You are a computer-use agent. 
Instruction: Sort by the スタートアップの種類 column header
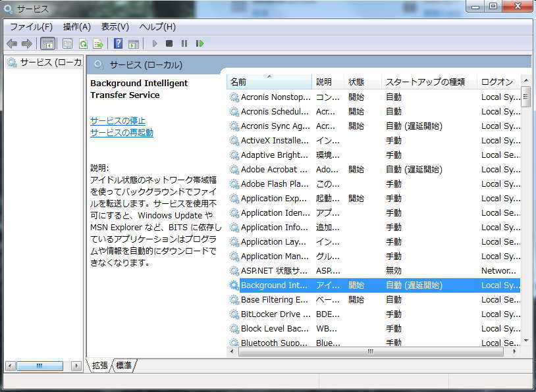point(429,82)
